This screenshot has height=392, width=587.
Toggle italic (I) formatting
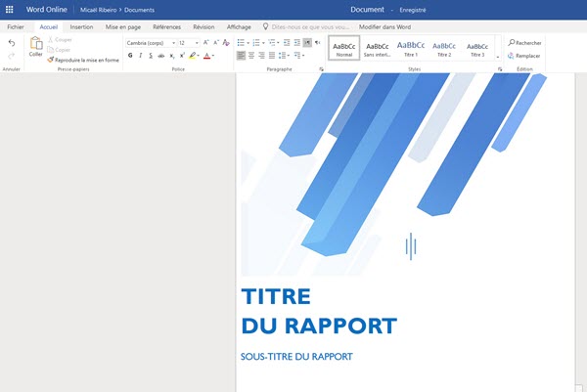(142, 56)
